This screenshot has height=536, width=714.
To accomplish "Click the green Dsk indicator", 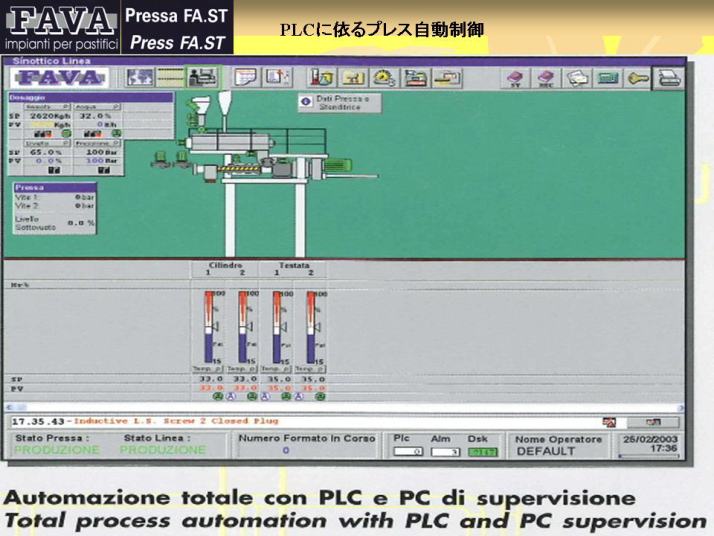I will [483, 452].
